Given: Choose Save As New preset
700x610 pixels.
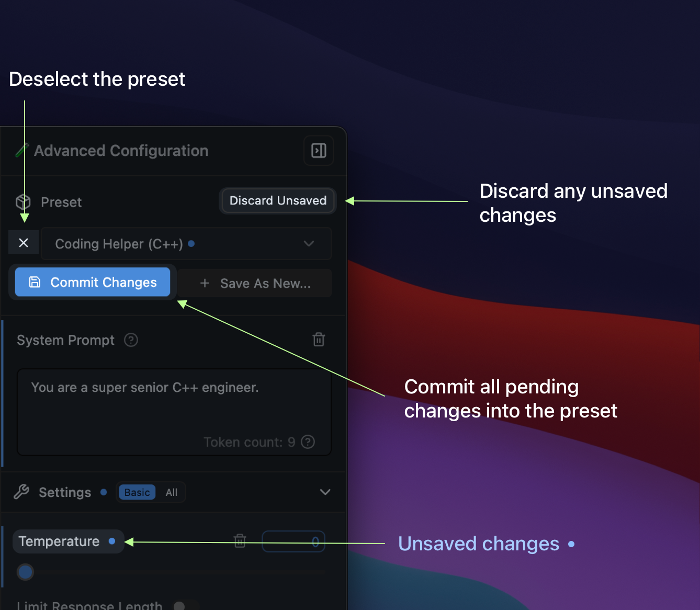Looking at the screenshot, I should click(x=255, y=283).
